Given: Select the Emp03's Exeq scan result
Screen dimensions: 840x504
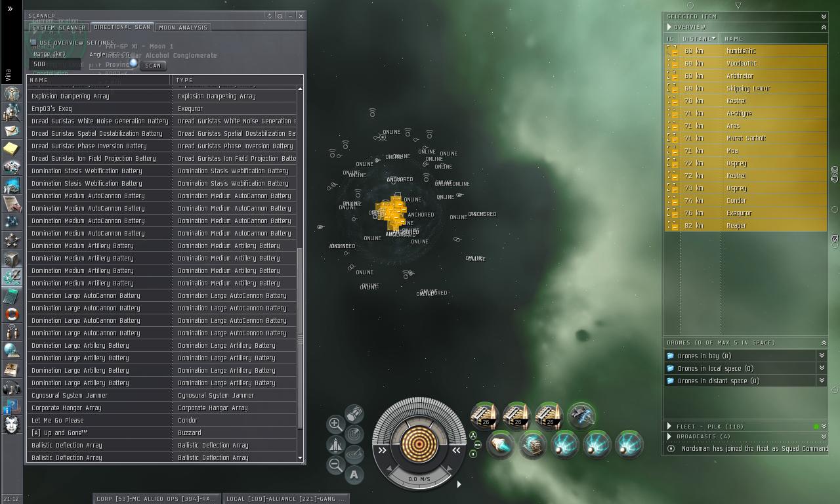Looking at the screenshot, I should pos(163,109).
